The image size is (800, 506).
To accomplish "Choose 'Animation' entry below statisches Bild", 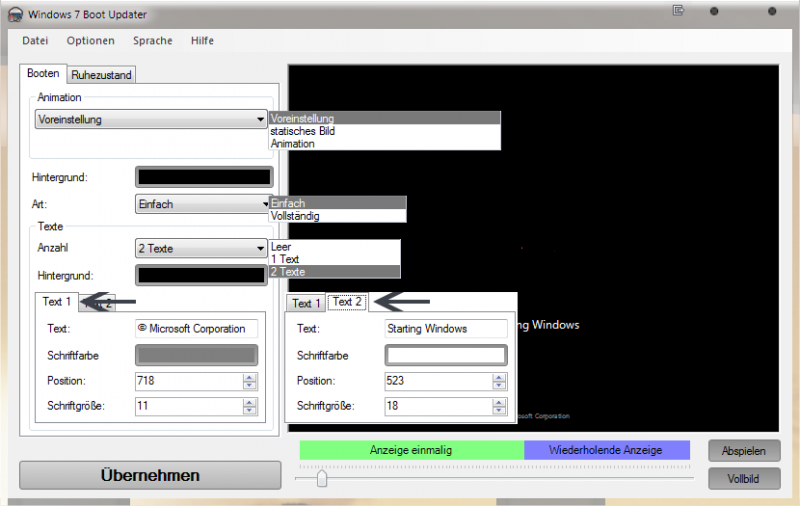I will 385,144.
